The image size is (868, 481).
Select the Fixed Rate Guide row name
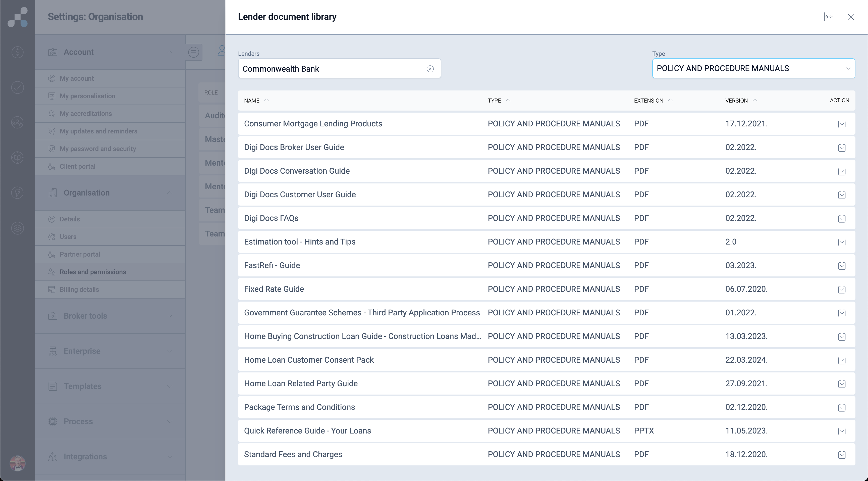tap(274, 289)
